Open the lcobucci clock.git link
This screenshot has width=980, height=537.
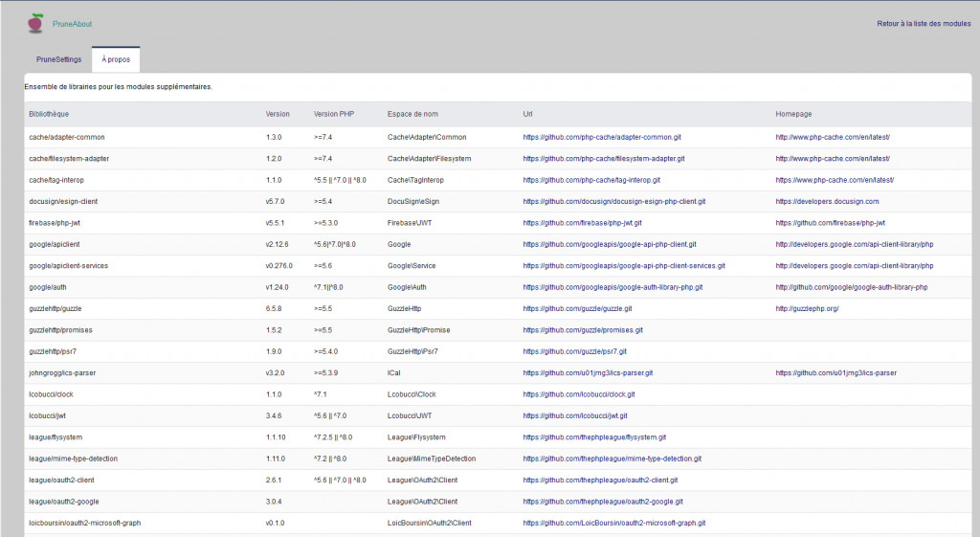579,394
